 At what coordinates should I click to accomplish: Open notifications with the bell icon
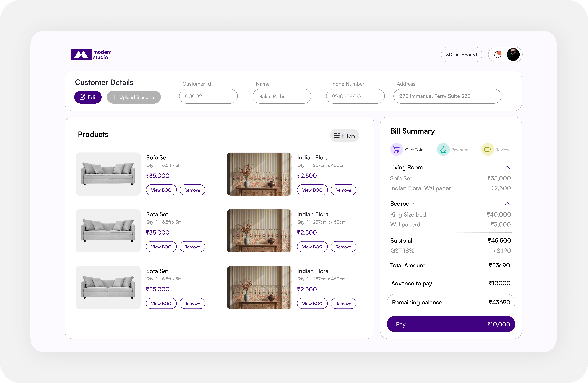tap(497, 55)
